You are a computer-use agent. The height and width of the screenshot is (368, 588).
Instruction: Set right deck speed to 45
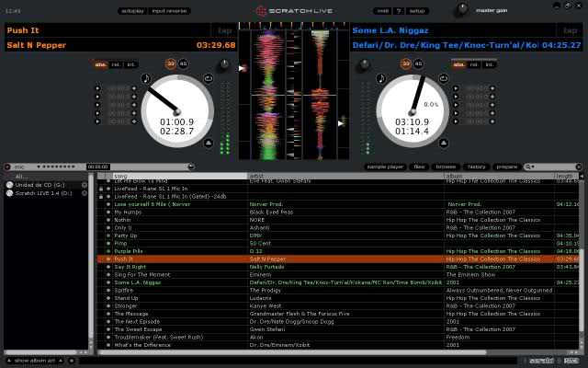(x=418, y=63)
